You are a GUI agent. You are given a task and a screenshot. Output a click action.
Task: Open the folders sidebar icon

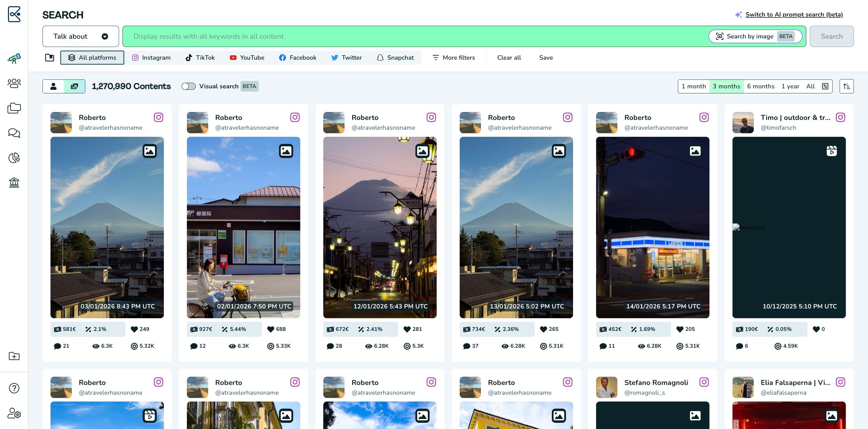14,108
